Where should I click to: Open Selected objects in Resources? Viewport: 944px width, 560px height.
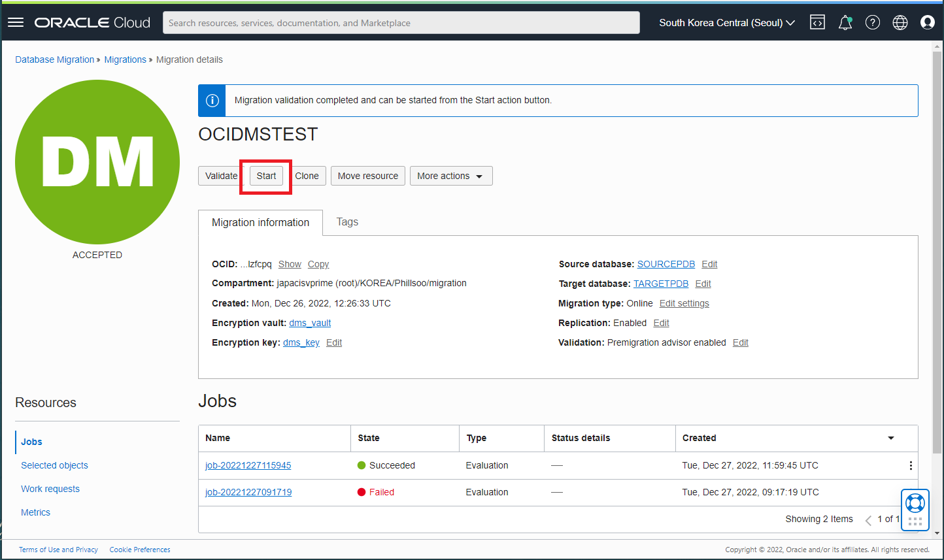point(54,465)
